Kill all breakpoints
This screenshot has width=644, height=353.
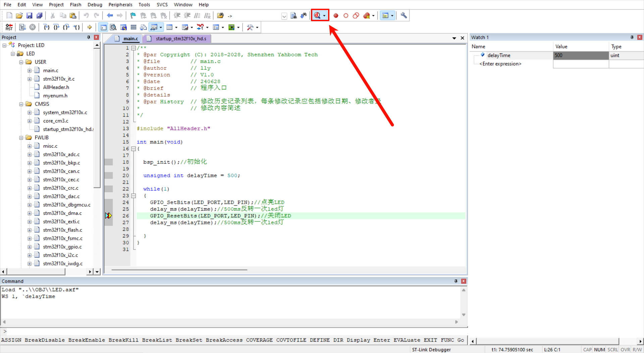(367, 15)
